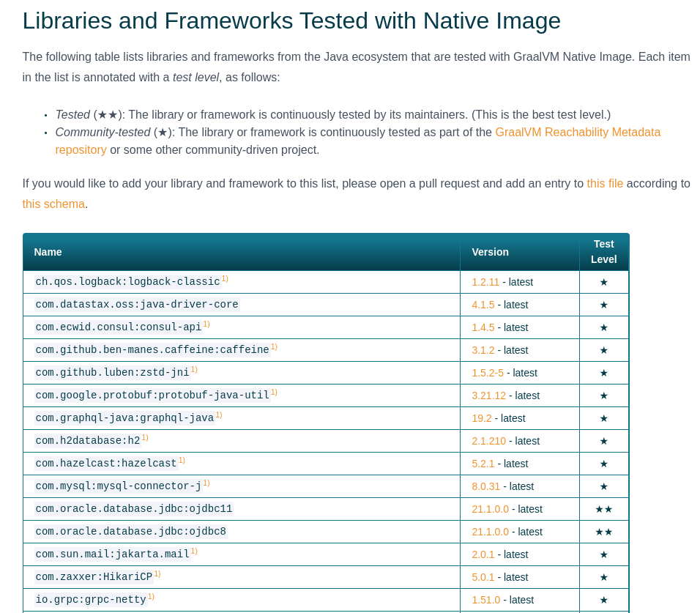Image resolution: width=700 pixels, height=613 pixels.
Task: Click the single star for HikariCP row
Action: tap(604, 577)
